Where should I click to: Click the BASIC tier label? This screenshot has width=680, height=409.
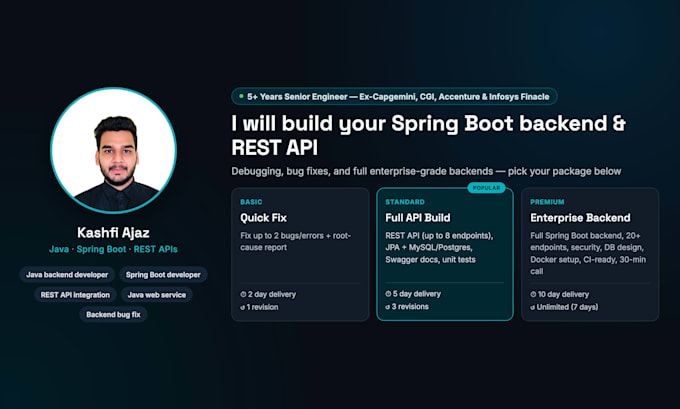pos(251,202)
